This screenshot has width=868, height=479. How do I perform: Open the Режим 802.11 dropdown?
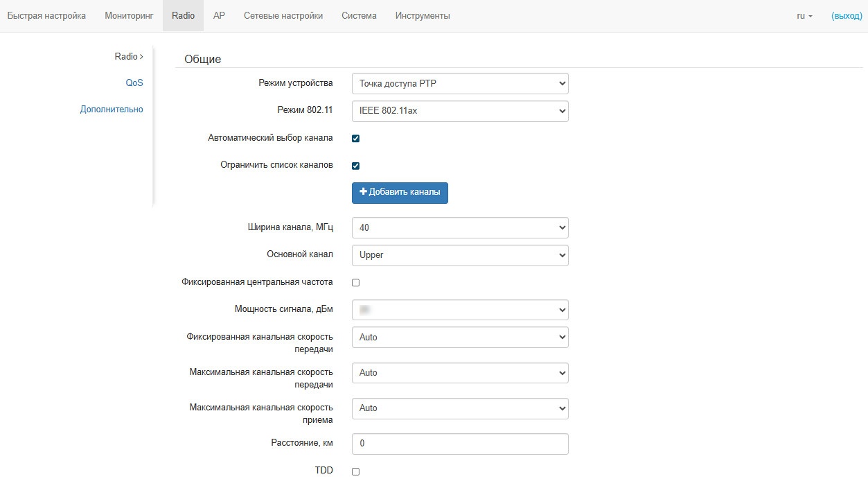[460, 111]
